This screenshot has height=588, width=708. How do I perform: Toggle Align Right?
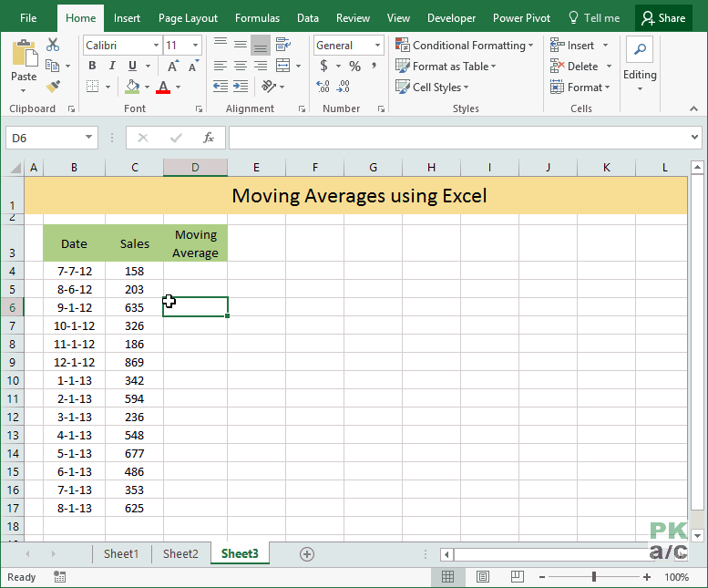click(x=261, y=66)
